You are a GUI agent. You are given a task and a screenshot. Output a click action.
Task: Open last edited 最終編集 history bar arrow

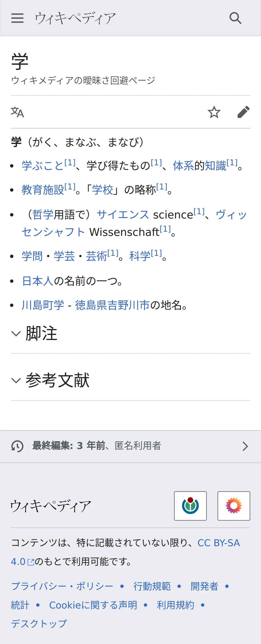[x=245, y=446]
